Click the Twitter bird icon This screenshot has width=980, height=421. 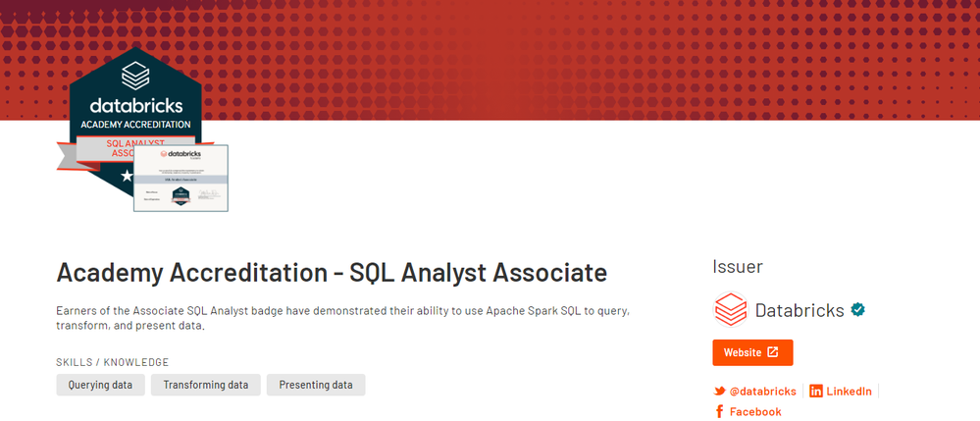pos(719,392)
